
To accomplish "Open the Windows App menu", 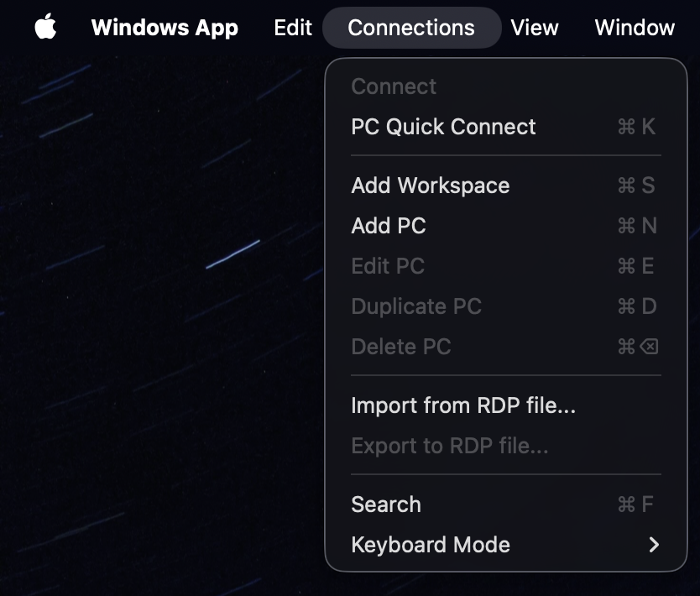I will coord(165,27).
